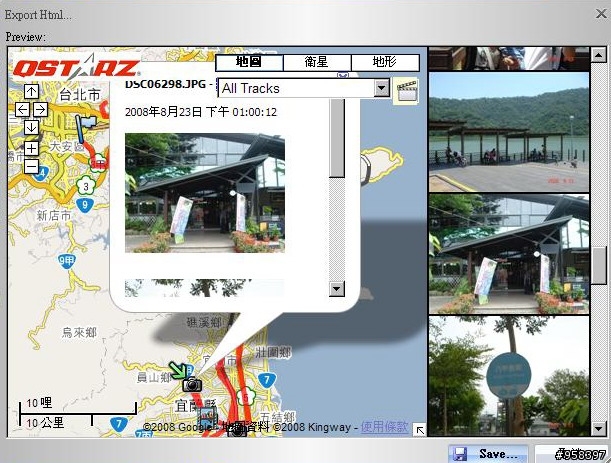Click the DSC06298.JPG file name

(x=165, y=84)
